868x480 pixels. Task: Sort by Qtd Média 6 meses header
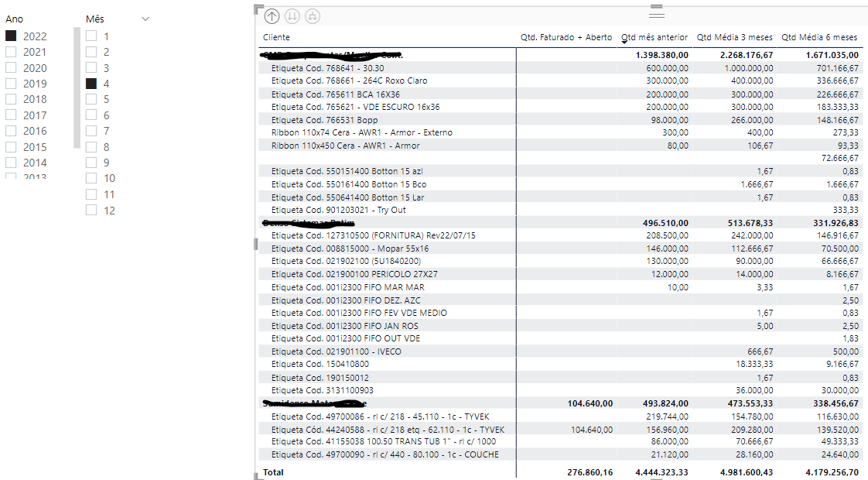click(819, 37)
